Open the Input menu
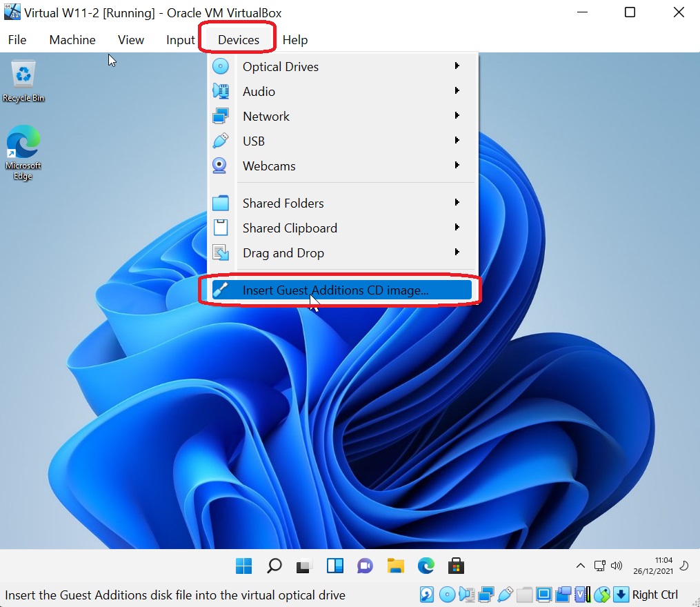The width and height of the screenshot is (700, 607). (181, 40)
